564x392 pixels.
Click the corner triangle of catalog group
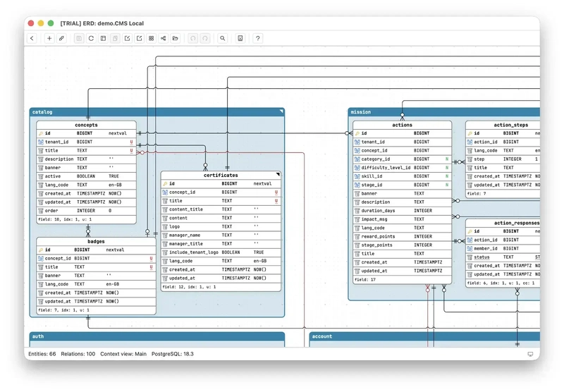coord(281,111)
